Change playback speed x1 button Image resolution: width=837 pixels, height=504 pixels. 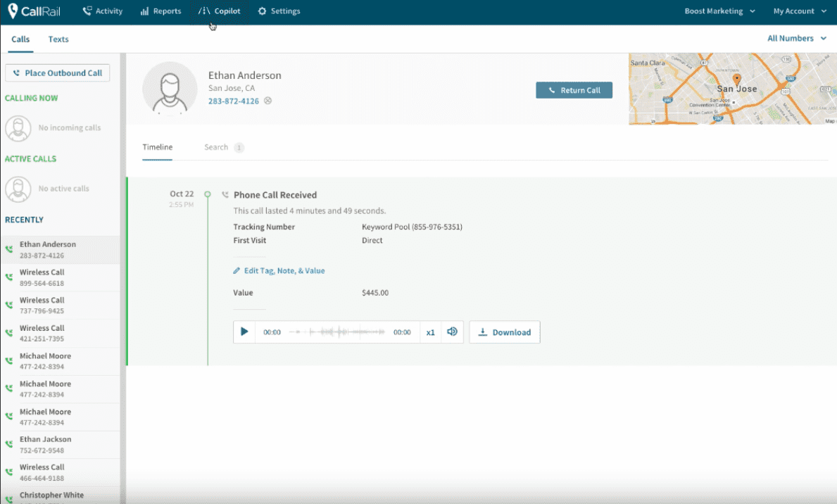tap(431, 332)
